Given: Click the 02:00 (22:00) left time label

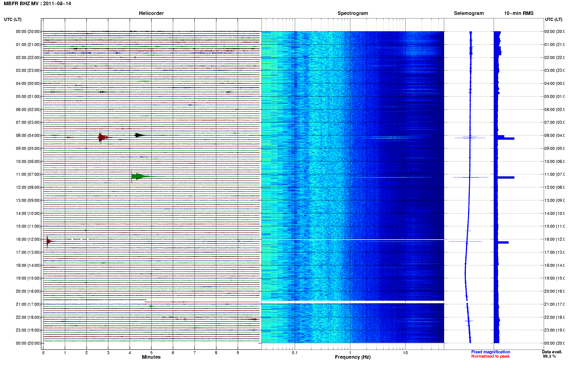Looking at the screenshot, I should [x=28, y=58].
